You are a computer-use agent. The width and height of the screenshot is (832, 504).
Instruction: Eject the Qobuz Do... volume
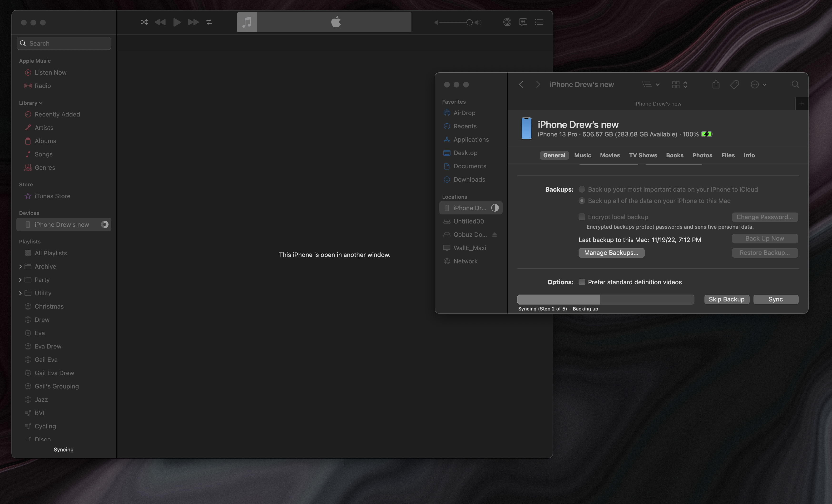tap(495, 234)
